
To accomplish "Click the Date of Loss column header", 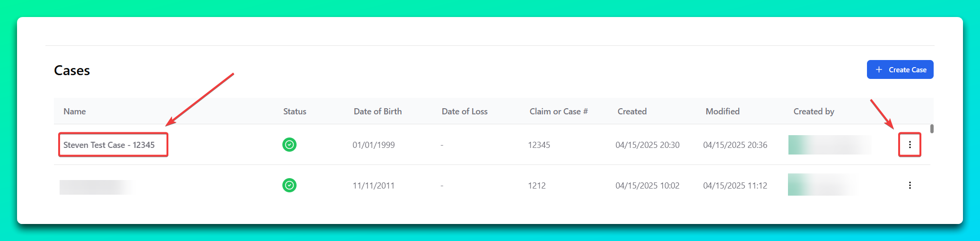I will pyautogui.click(x=464, y=112).
